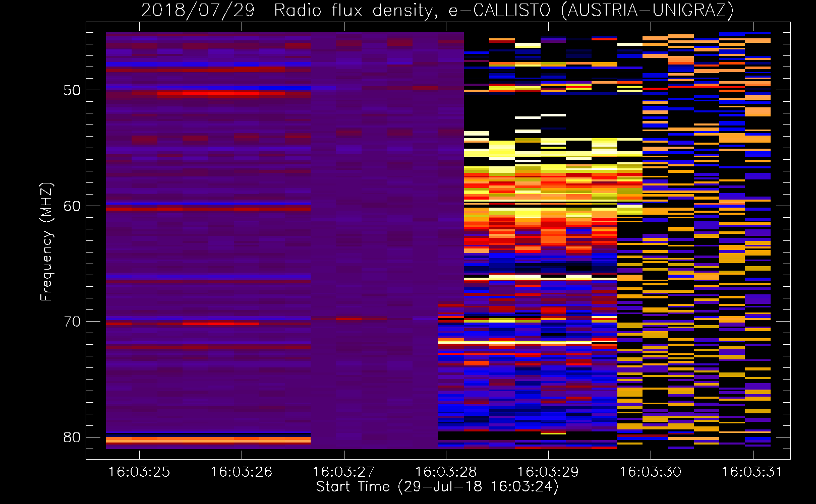Click the 16:03:28 time tick label
This screenshot has height=504, width=816.
(x=446, y=472)
